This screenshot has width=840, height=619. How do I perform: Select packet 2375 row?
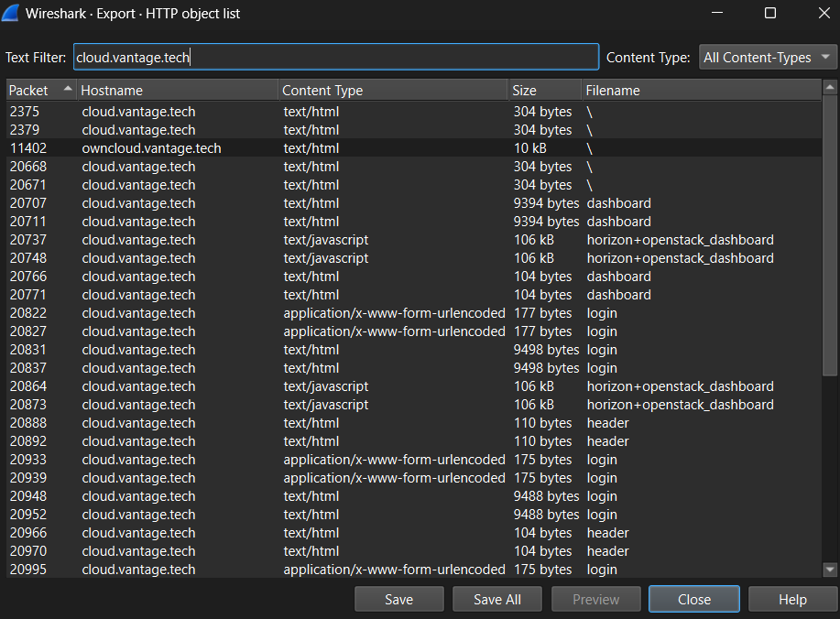pos(413,112)
